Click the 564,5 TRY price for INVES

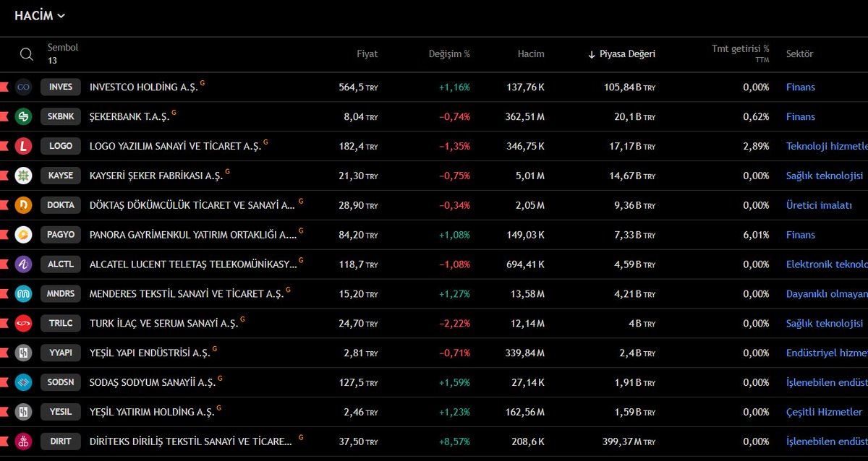pyautogui.click(x=359, y=87)
